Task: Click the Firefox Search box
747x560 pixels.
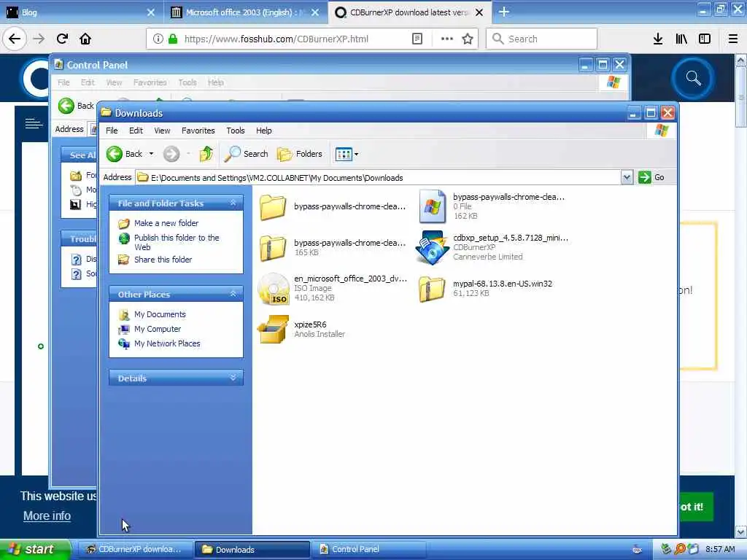Action: tap(542, 39)
